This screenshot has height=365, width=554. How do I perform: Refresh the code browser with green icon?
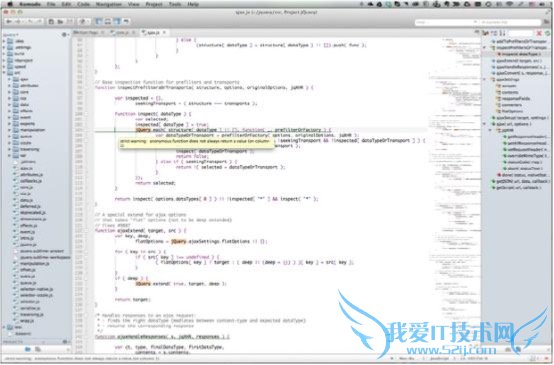[548, 33]
